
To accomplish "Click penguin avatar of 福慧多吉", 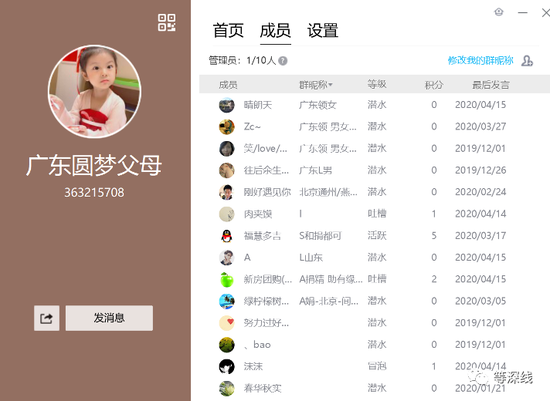I will (x=227, y=236).
